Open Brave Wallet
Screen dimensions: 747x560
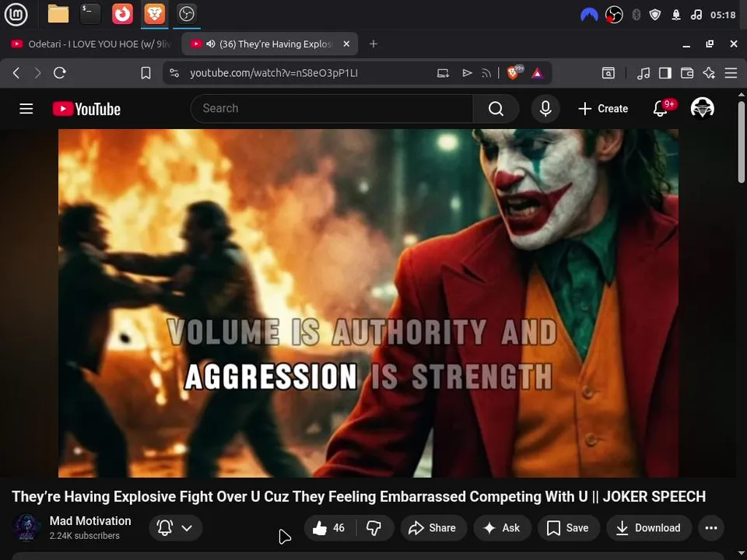(687, 73)
